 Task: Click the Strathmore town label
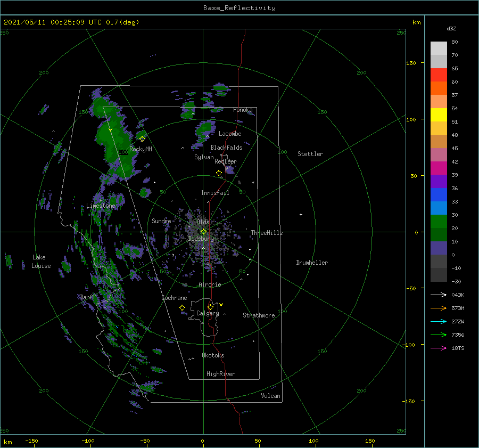click(x=259, y=315)
